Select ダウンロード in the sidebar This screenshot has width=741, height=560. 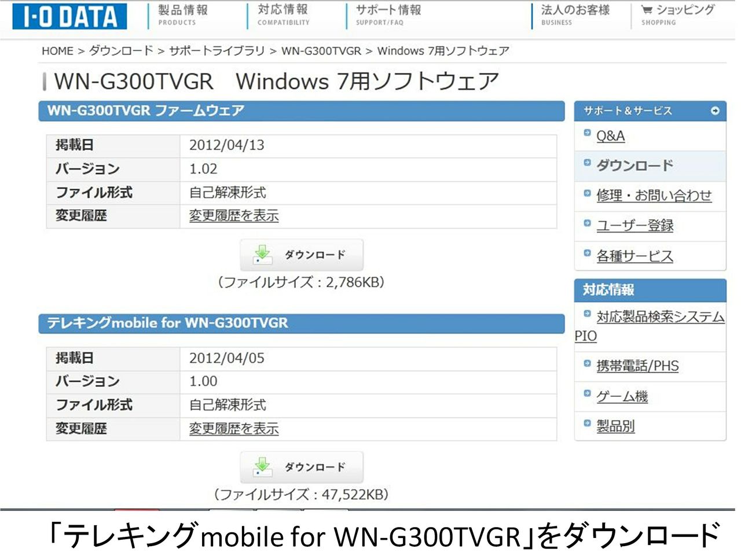pyautogui.click(x=635, y=166)
